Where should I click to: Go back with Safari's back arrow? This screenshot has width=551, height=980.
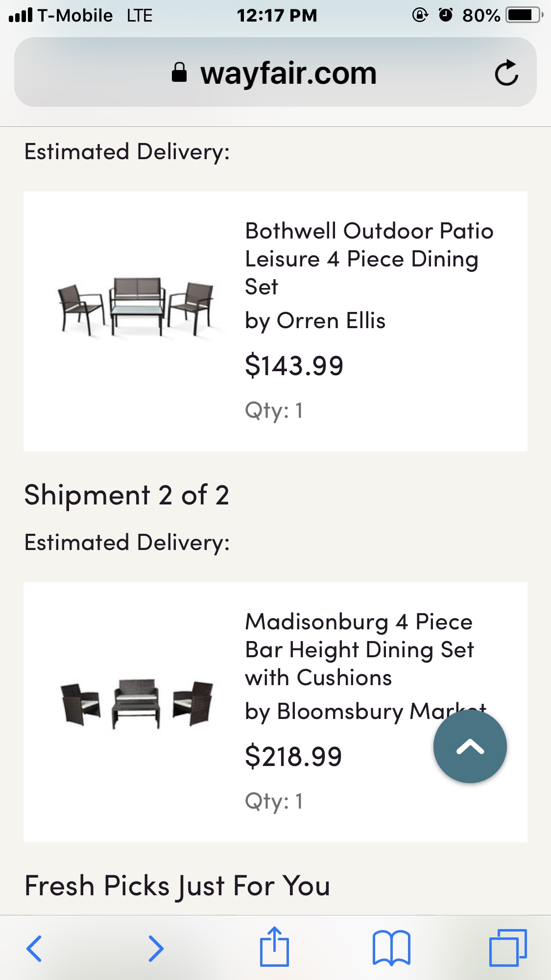[34, 949]
